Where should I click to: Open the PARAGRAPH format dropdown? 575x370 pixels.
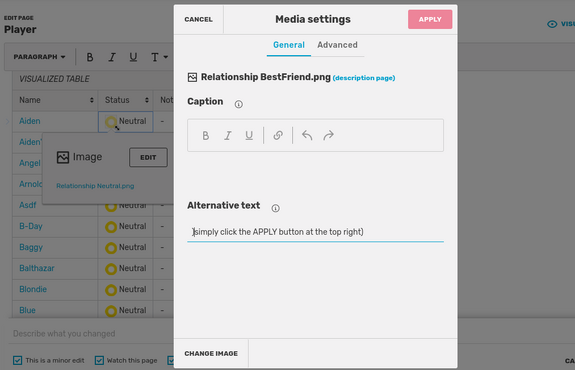coord(39,57)
